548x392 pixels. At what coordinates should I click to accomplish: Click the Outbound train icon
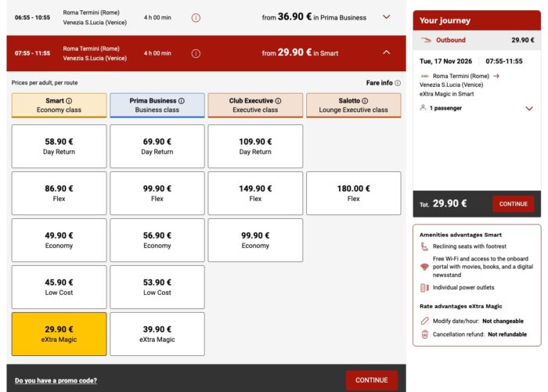click(426, 40)
